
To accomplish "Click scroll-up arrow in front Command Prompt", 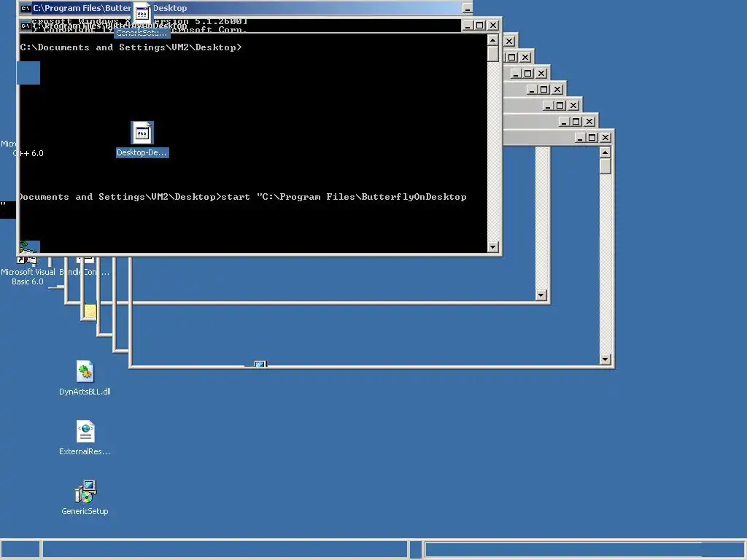I will click(493, 40).
